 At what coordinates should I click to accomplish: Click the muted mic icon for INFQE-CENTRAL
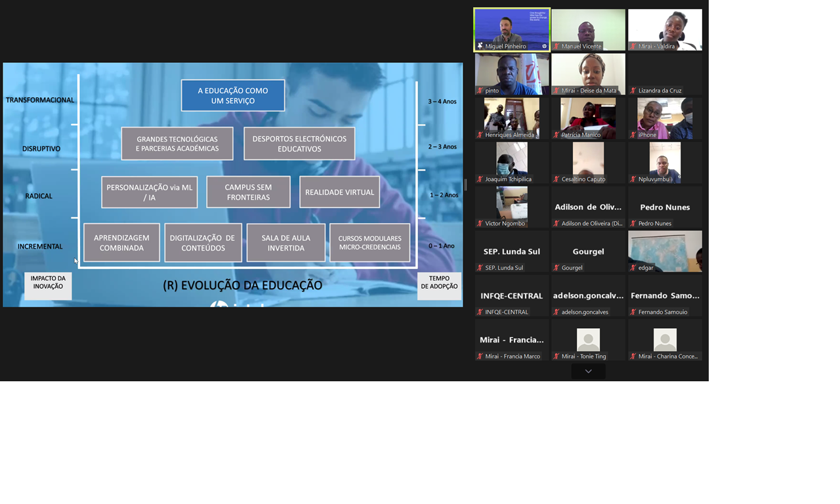(x=480, y=312)
